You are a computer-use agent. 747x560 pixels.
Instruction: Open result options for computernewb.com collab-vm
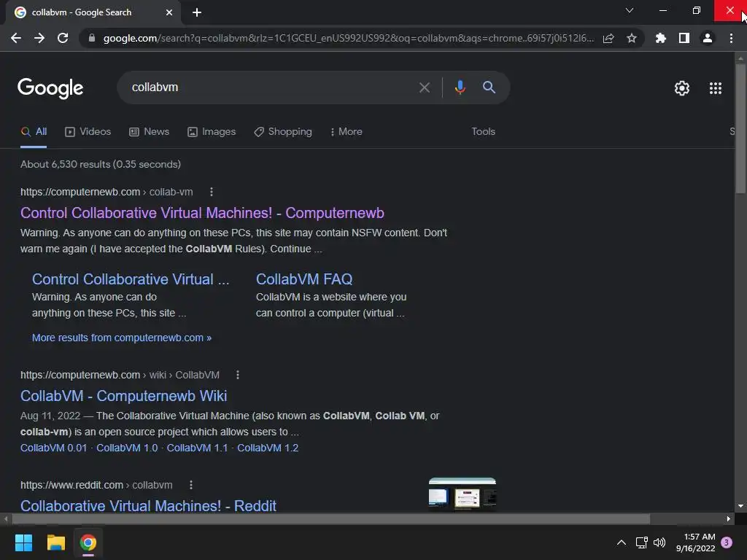coord(212,192)
